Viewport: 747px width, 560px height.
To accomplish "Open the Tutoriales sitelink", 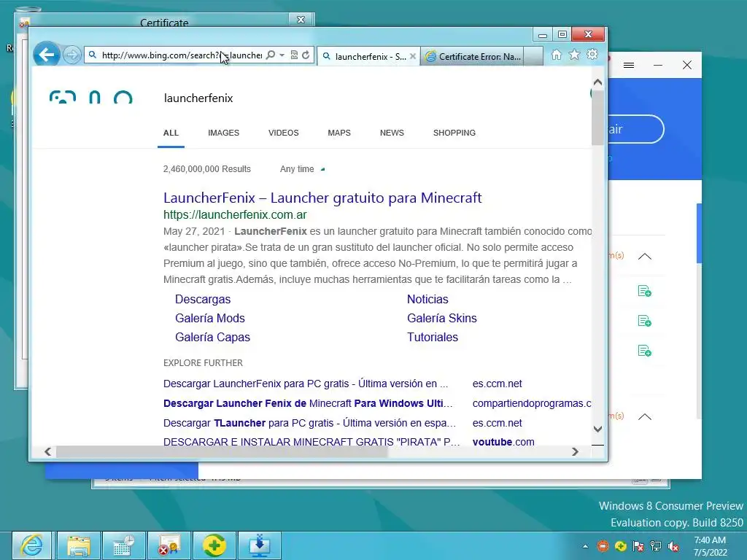I will (x=433, y=337).
